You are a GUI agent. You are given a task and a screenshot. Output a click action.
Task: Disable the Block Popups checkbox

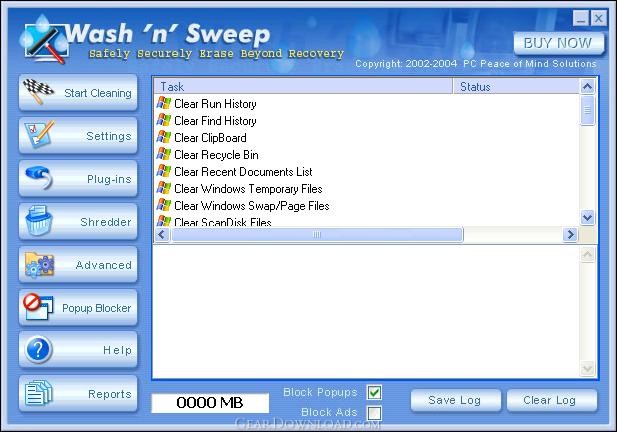374,392
